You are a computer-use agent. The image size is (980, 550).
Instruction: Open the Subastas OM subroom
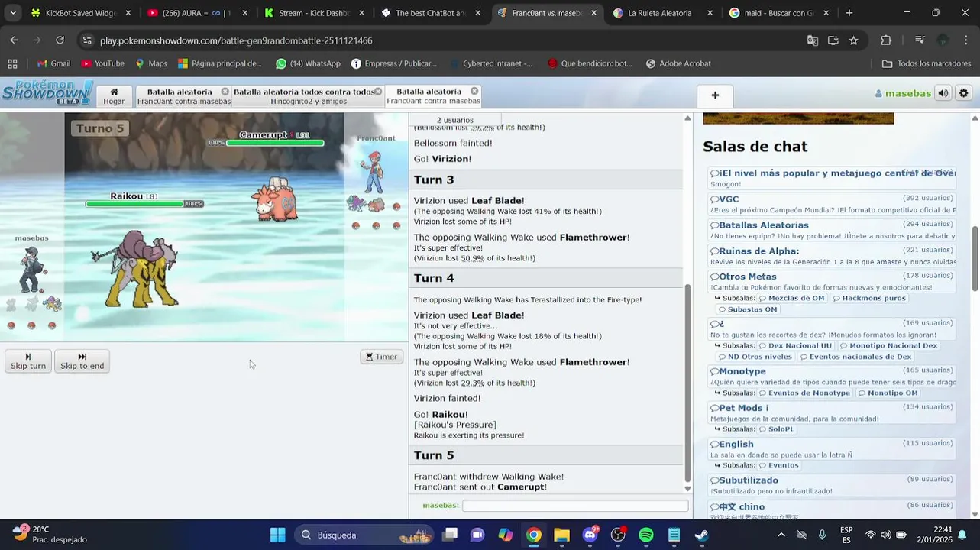747,309
